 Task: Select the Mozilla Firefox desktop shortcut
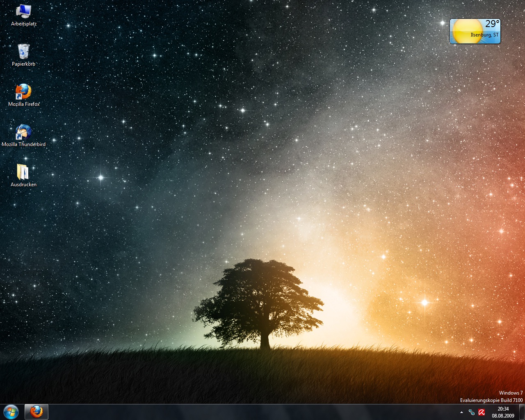pos(24,95)
